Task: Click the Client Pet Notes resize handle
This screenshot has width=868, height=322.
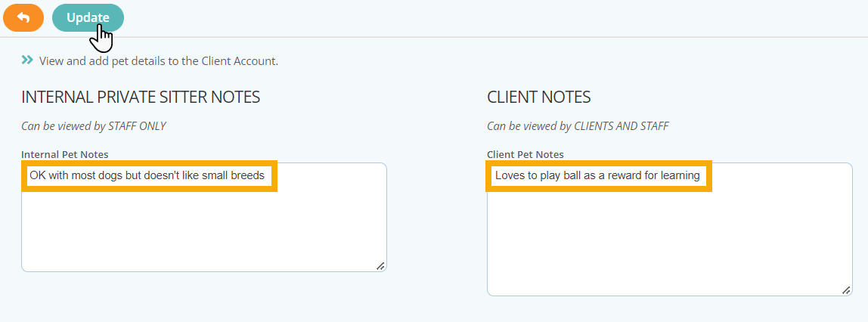Action: (x=846, y=290)
